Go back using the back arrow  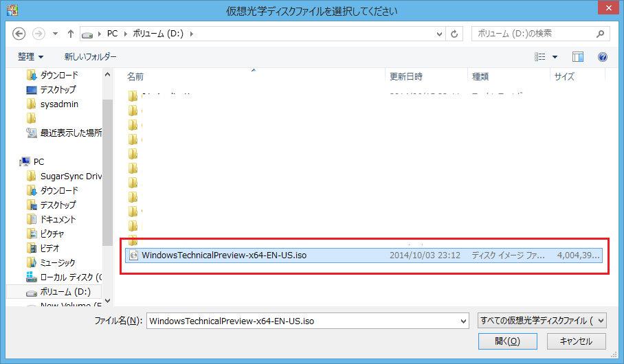pyautogui.click(x=19, y=34)
